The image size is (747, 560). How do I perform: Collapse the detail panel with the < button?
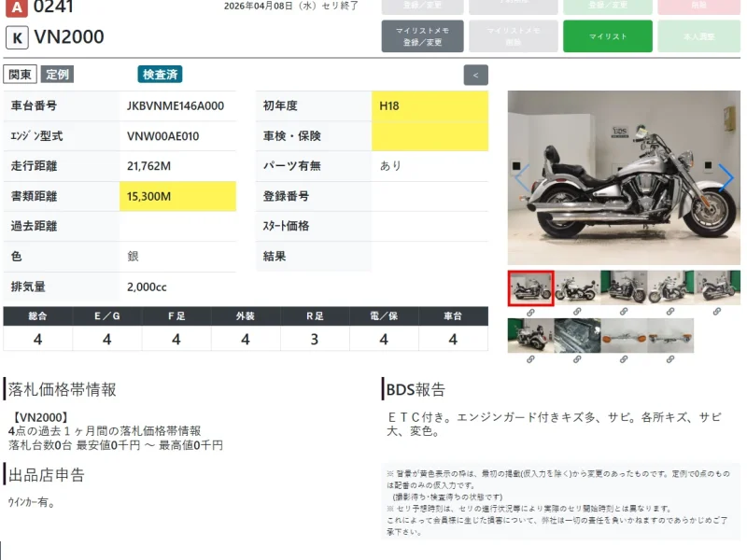pos(475,76)
